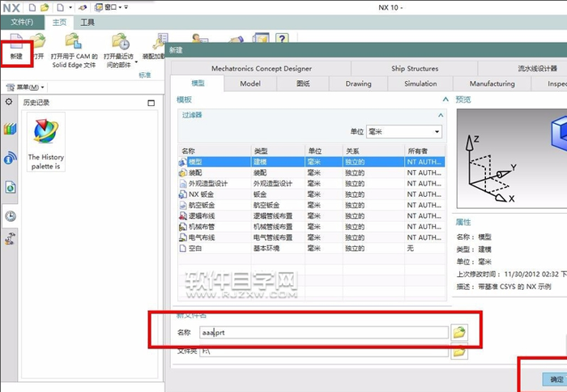Sort templates by 所有者 column header

coord(425,151)
